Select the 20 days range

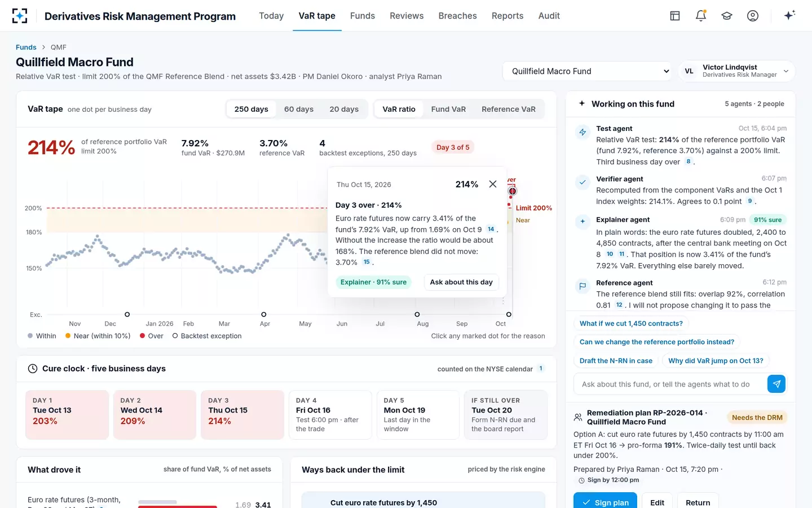click(344, 109)
